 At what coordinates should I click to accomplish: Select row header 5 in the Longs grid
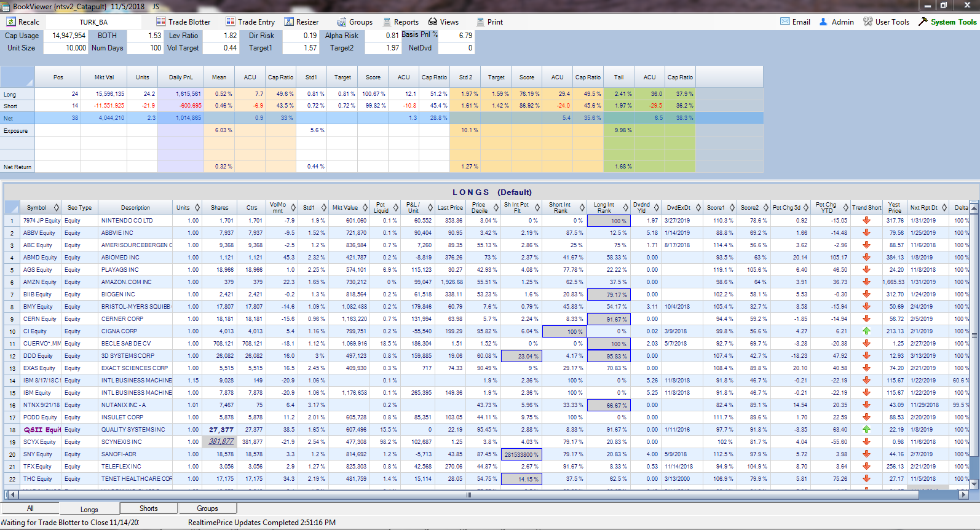pyautogui.click(x=12, y=269)
